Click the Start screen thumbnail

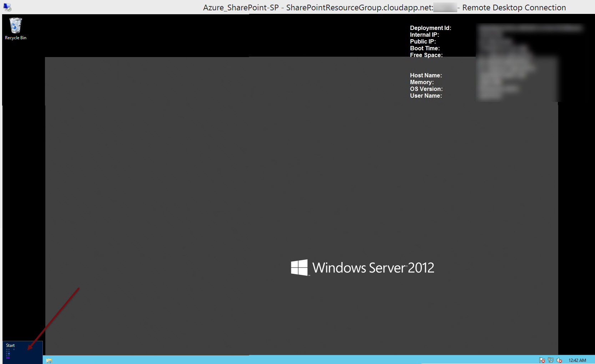pyautogui.click(x=22, y=353)
